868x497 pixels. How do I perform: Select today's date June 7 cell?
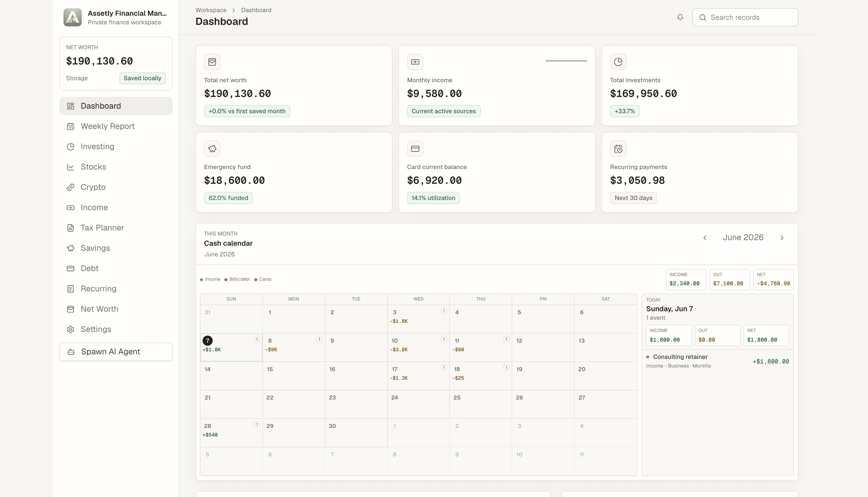point(231,347)
